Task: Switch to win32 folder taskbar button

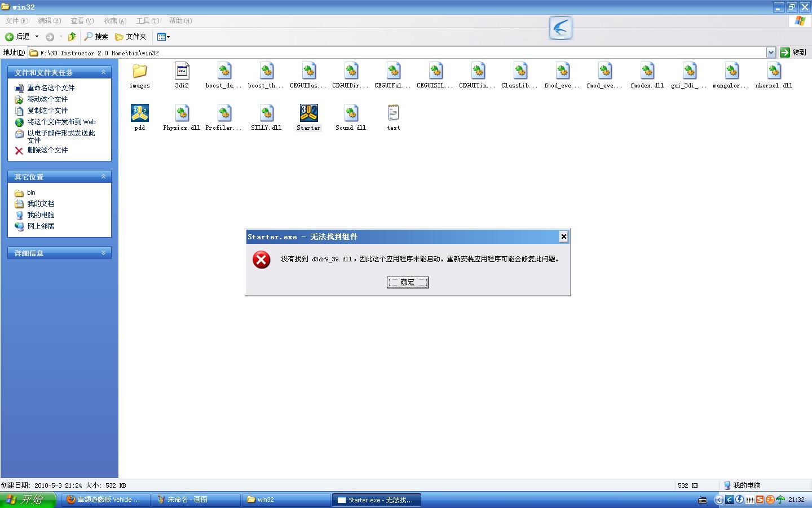Action: pos(286,500)
